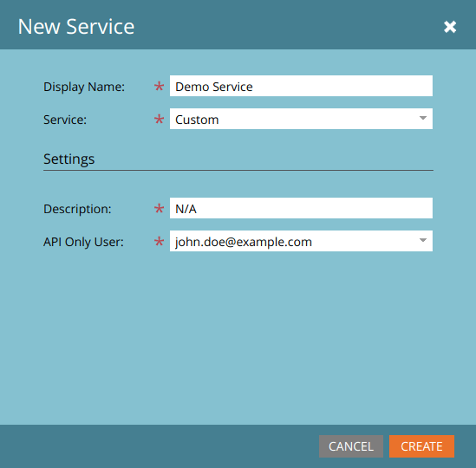This screenshot has height=468, width=476.
Task: Open the Service dropdown arrow
Action: coord(423,118)
